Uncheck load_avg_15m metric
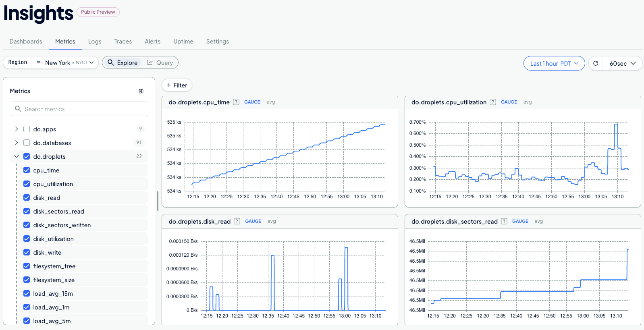This screenshot has height=330, width=644. tap(27, 293)
